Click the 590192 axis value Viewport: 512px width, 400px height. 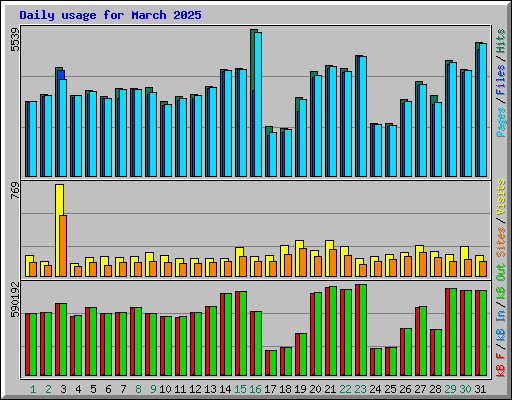[15, 300]
